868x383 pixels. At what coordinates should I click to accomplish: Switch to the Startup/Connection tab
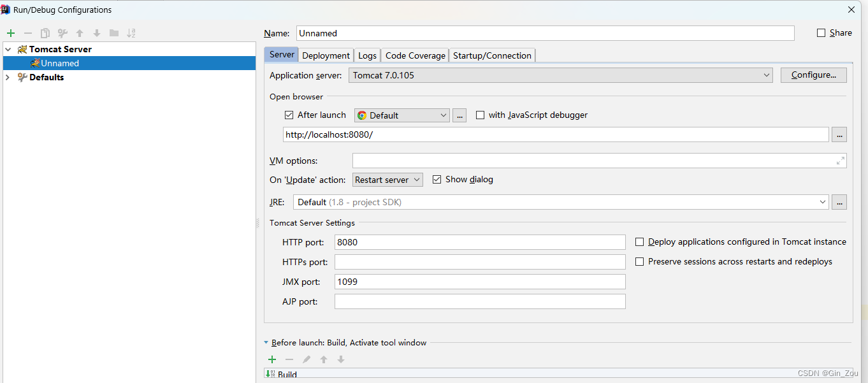tap(492, 55)
